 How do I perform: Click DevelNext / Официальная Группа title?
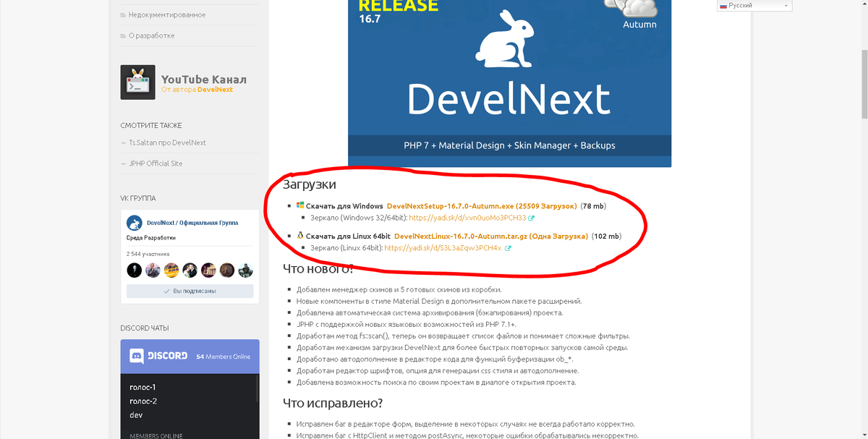pos(192,223)
